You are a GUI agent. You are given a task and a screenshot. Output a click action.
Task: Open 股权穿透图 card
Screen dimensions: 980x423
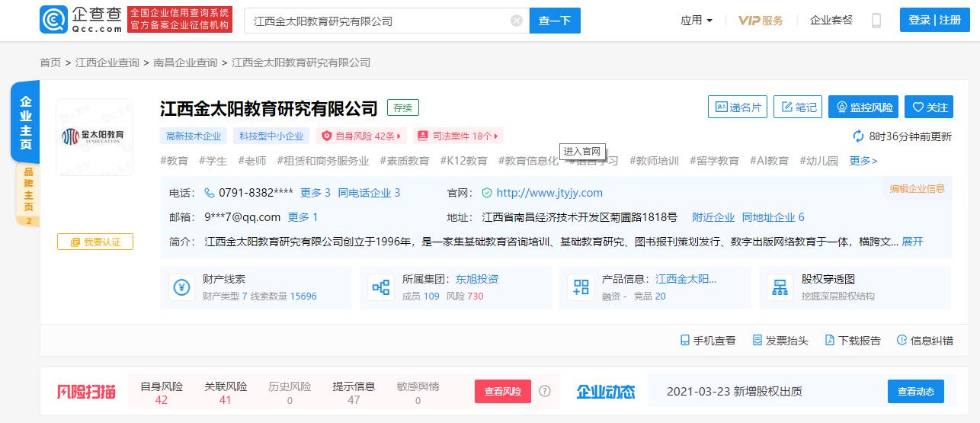pyautogui.click(x=855, y=287)
